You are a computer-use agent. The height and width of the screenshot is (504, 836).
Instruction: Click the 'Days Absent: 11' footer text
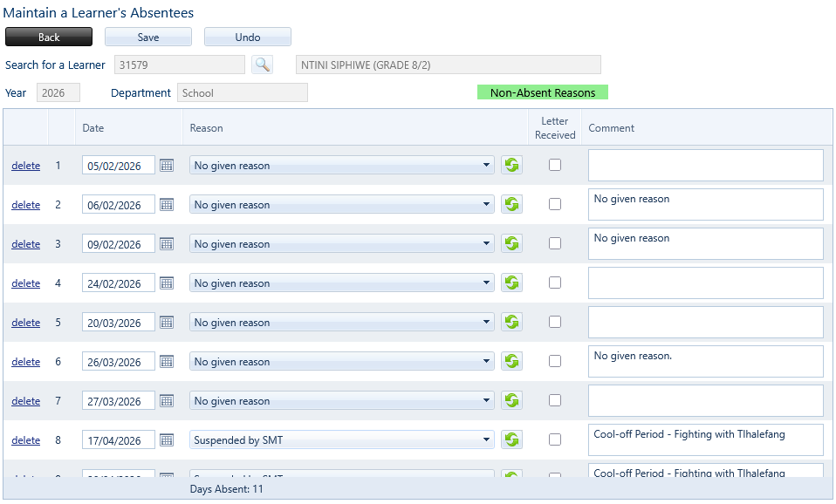point(226,489)
